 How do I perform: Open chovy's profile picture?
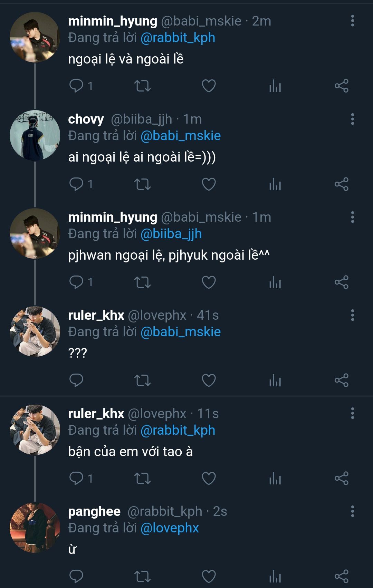pyautogui.click(x=35, y=135)
